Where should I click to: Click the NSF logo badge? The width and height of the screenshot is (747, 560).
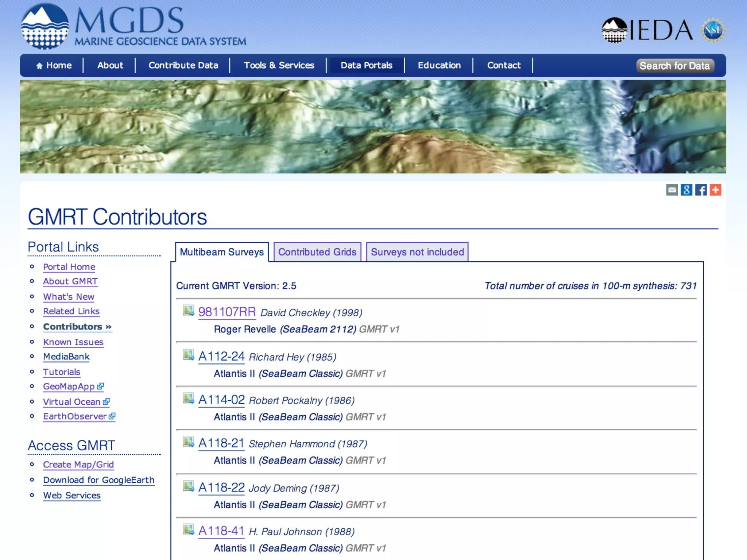(x=713, y=30)
